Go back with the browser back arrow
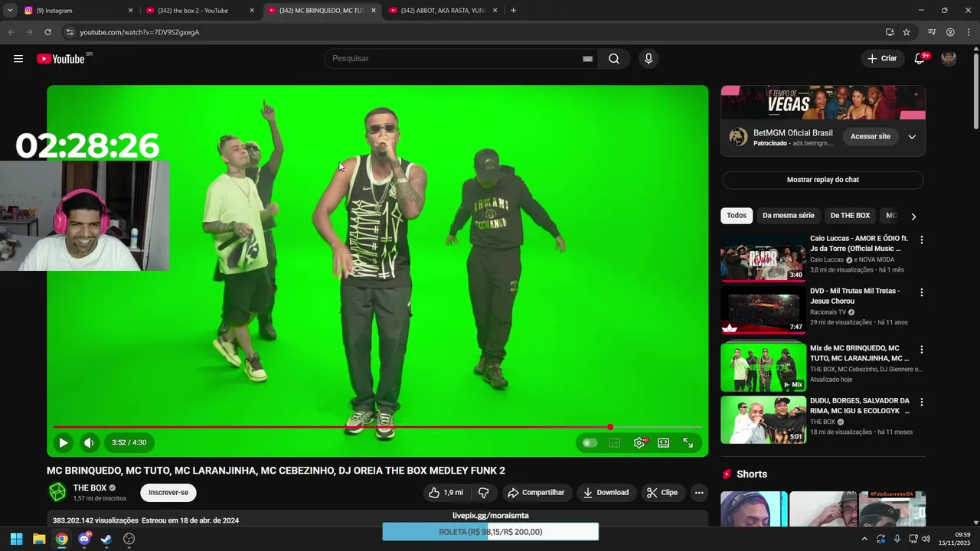This screenshot has height=551, width=980. click(11, 32)
